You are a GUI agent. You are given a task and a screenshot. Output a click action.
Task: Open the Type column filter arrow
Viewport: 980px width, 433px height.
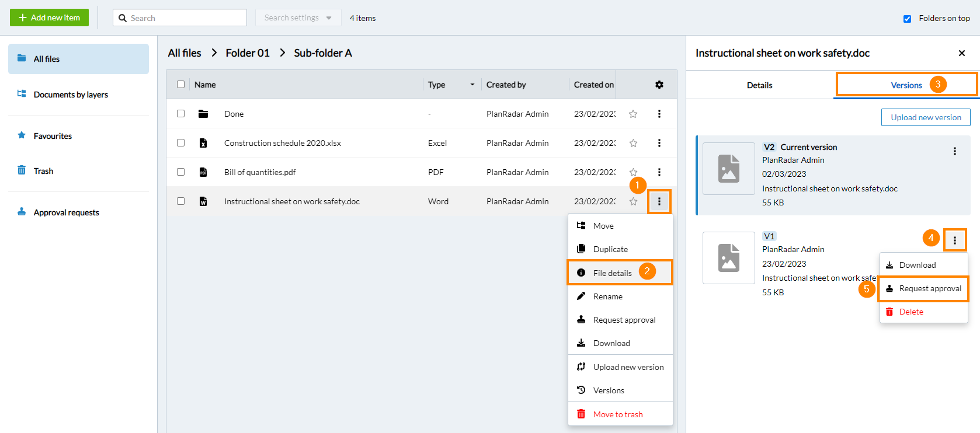pyautogui.click(x=472, y=85)
